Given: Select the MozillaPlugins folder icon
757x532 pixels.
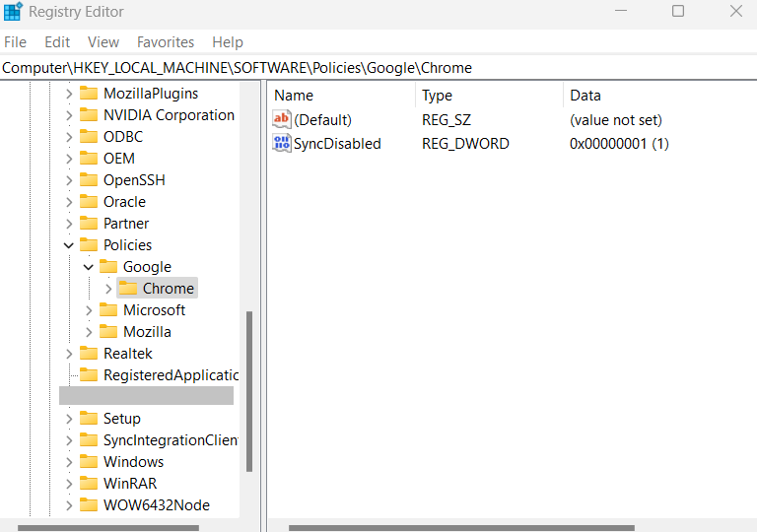Looking at the screenshot, I should coord(89,93).
